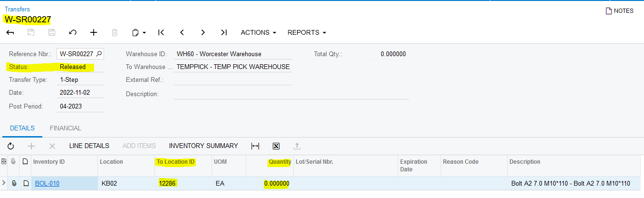Expand the Reports dropdown menu
This screenshot has height=198, width=644.
coord(307,32)
